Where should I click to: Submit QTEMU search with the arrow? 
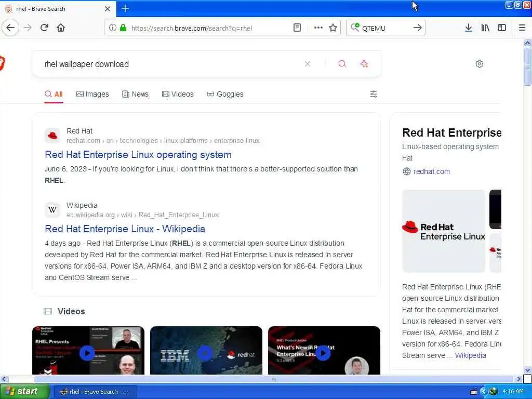[x=418, y=28]
